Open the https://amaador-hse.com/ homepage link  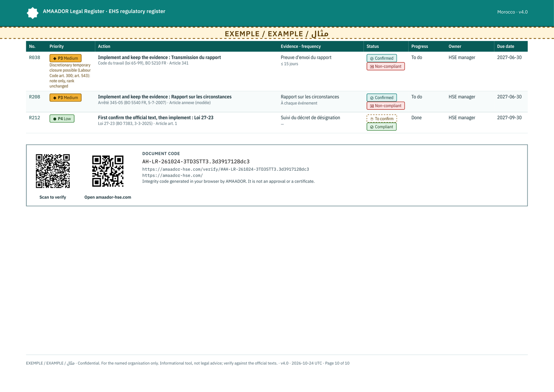pos(172,175)
